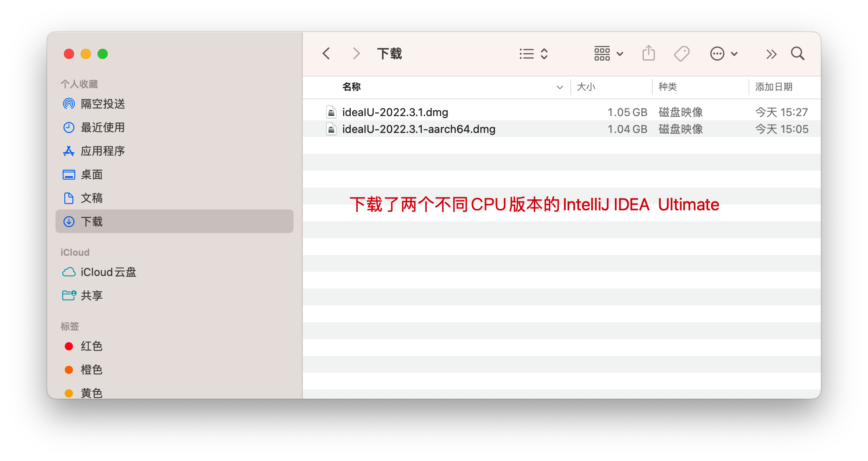This screenshot has width=868, height=461.
Task: Click the 标签 section header
Action: coord(70,326)
